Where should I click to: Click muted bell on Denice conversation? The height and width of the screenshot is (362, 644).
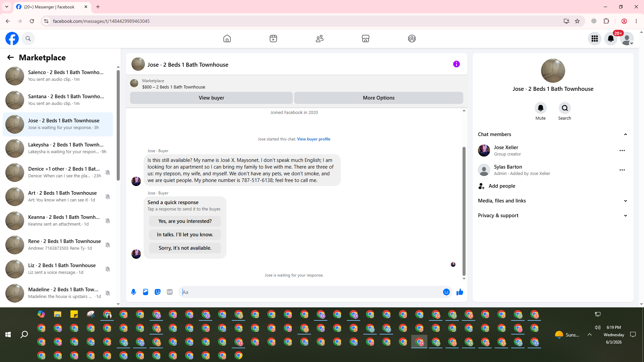click(x=108, y=173)
